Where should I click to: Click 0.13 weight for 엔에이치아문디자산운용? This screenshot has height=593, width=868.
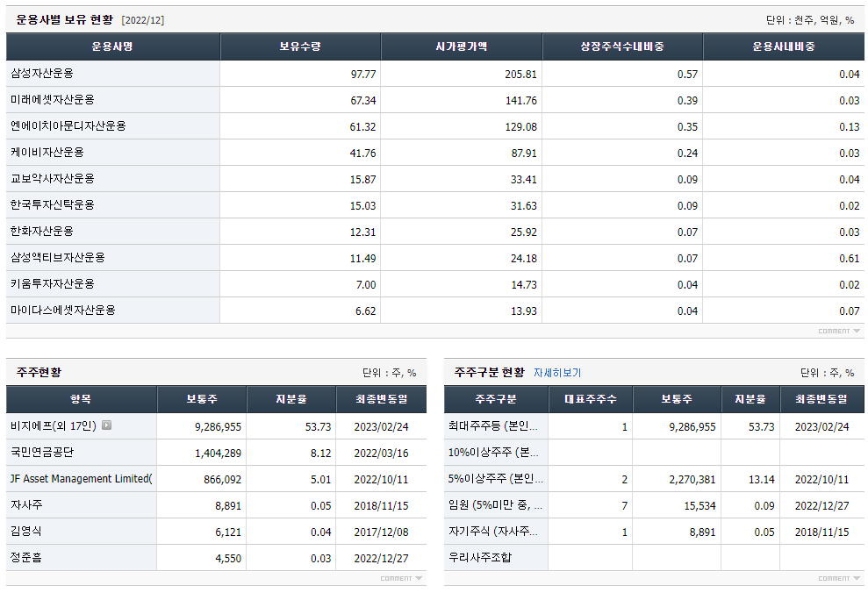click(x=850, y=126)
